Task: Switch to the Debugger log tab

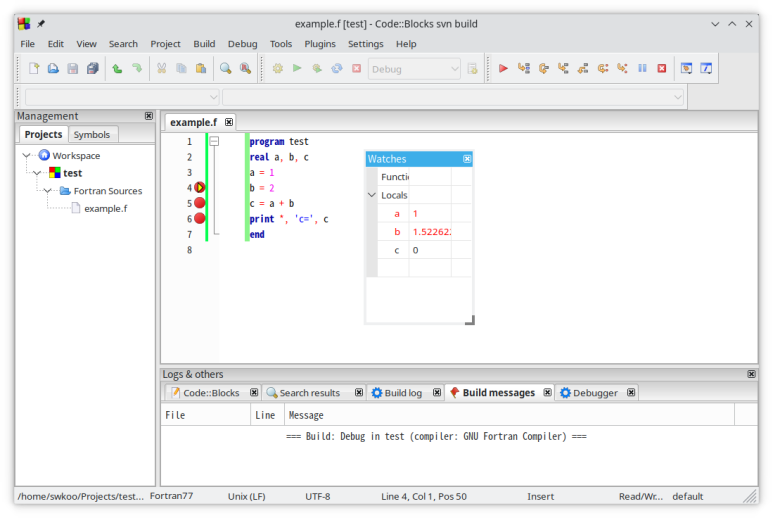Action: [595, 393]
